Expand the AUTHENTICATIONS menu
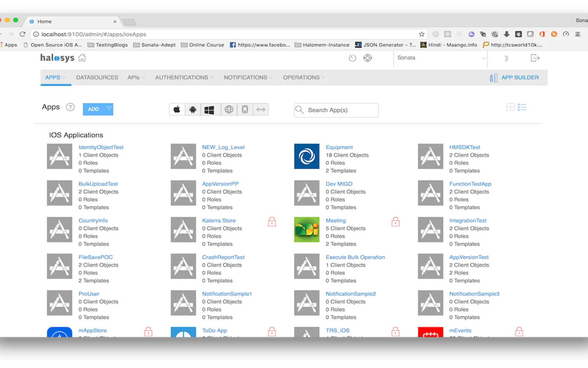588x368 pixels. (184, 77)
